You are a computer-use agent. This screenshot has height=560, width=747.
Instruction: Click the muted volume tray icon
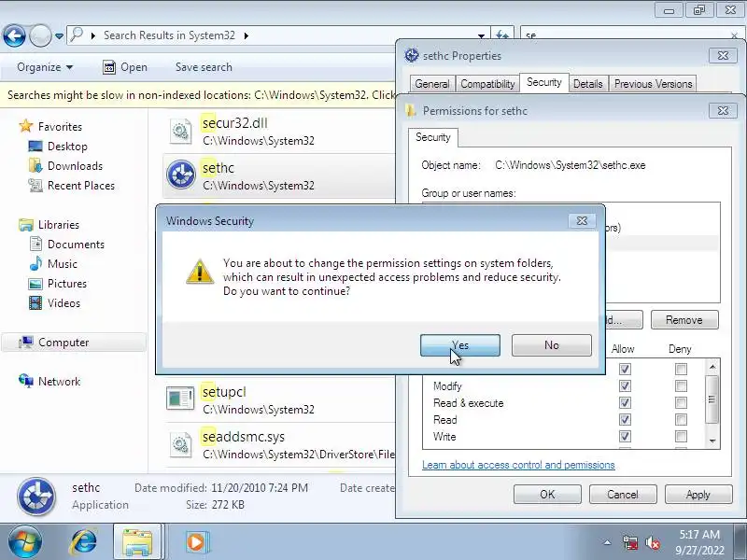coord(653,542)
